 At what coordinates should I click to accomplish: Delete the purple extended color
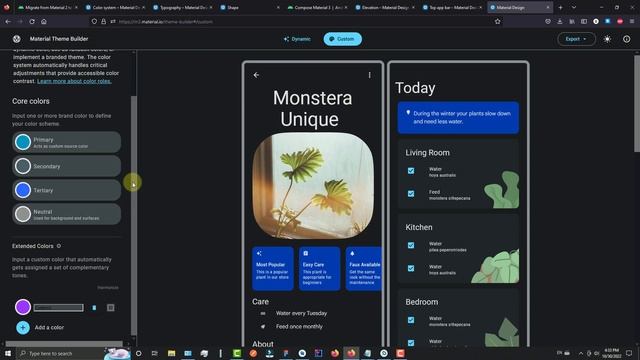click(x=94, y=308)
